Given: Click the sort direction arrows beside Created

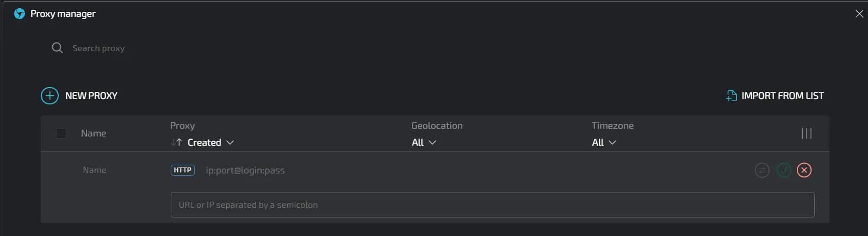Looking at the screenshot, I should (x=176, y=142).
